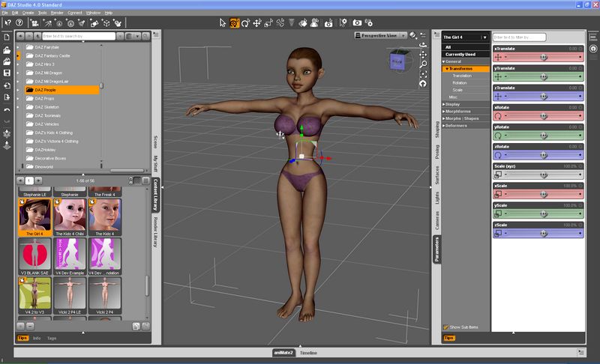
Task: Switch to the Render Library tab
Action: 155,231
